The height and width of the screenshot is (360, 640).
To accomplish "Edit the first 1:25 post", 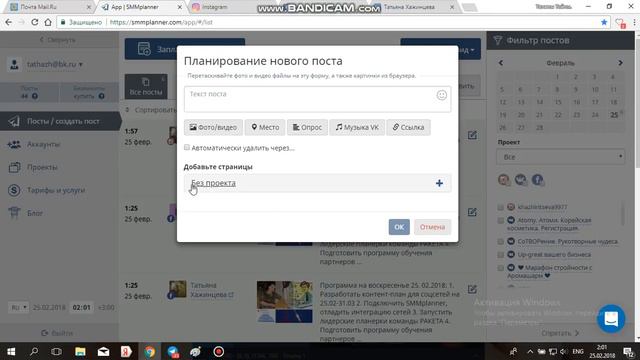I will 472,212.
